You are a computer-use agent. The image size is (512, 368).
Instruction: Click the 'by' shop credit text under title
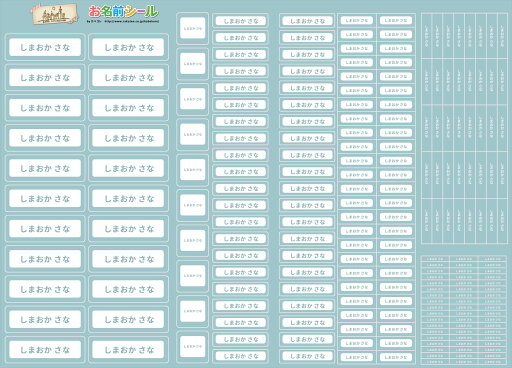tap(94, 21)
